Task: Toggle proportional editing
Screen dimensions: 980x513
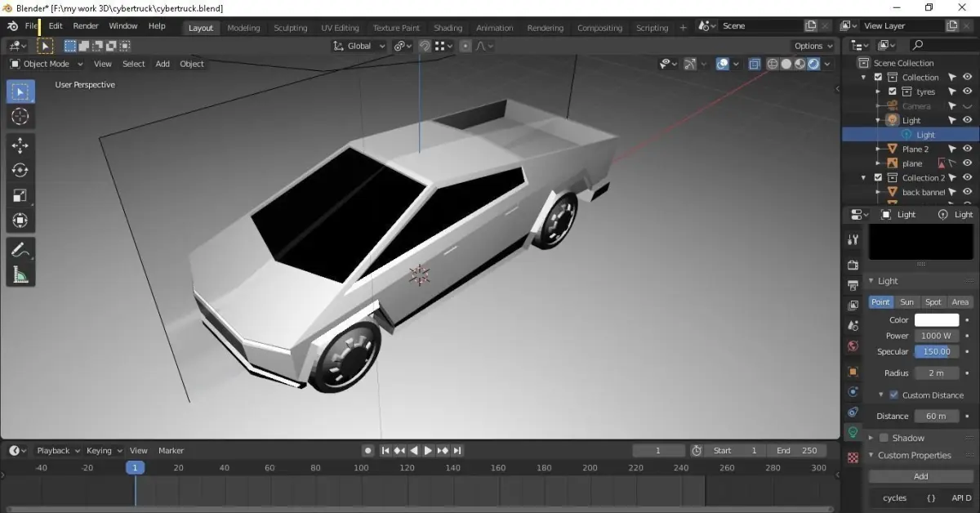Action: tap(465, 46)
